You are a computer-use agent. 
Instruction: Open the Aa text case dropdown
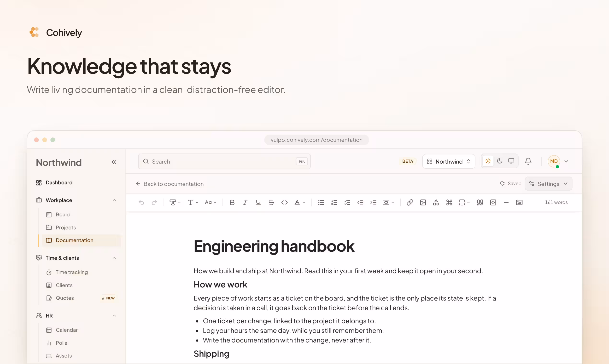pyautogui.click(x=211, y=202)
